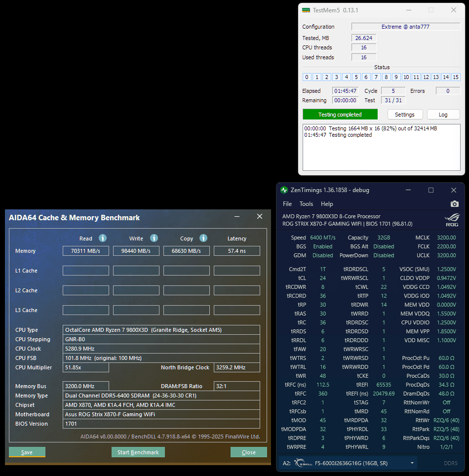
Task: Click the ROG logo in ZenTimings
Action: click(452, 220)
